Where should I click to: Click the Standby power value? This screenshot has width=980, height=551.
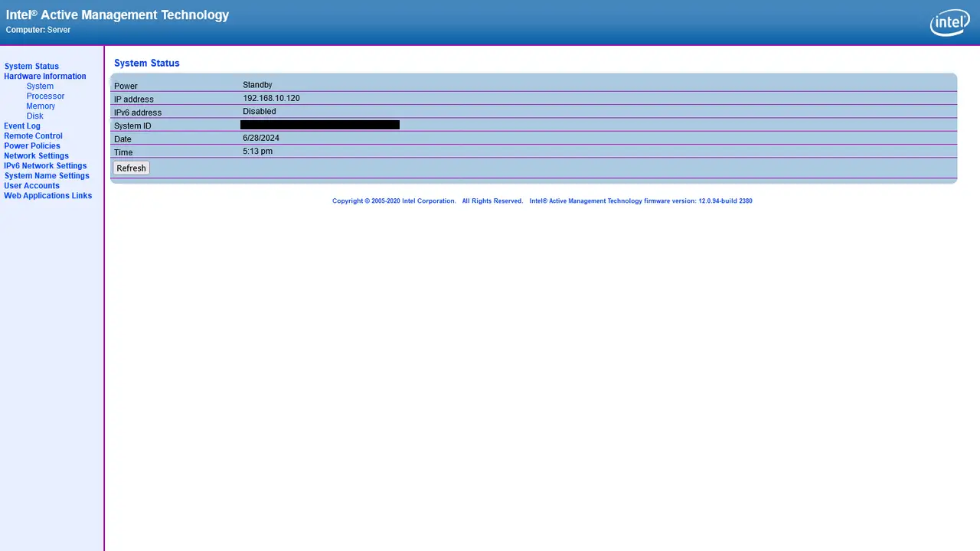[257, 85]
